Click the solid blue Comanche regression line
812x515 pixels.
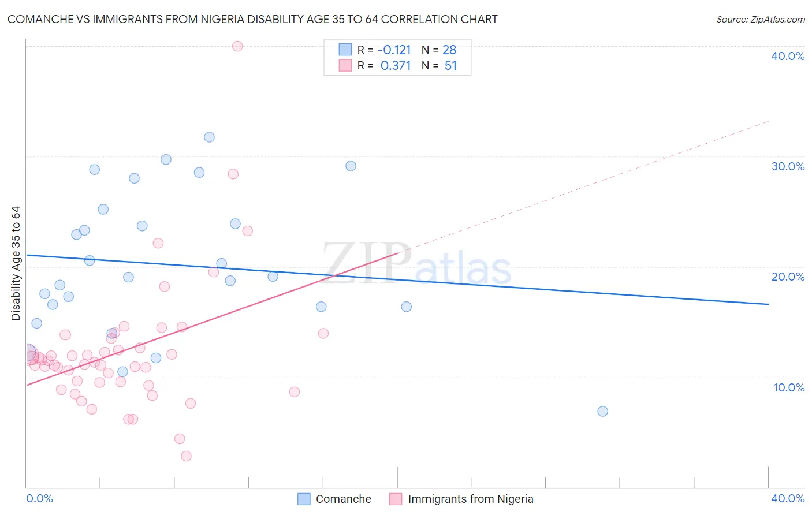pyautogui.click(x=397, y=279)
